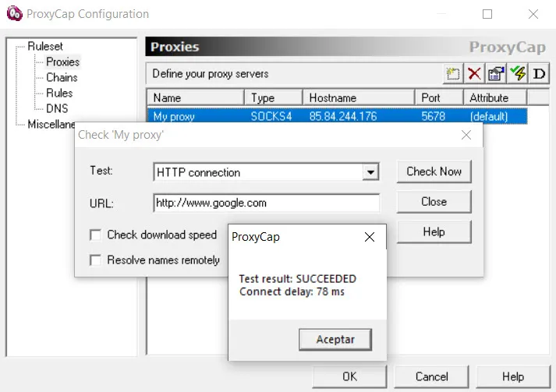This screenshot has height=392, width=556.
Task: Click the New proxy server icon
Action: (453, 74)
